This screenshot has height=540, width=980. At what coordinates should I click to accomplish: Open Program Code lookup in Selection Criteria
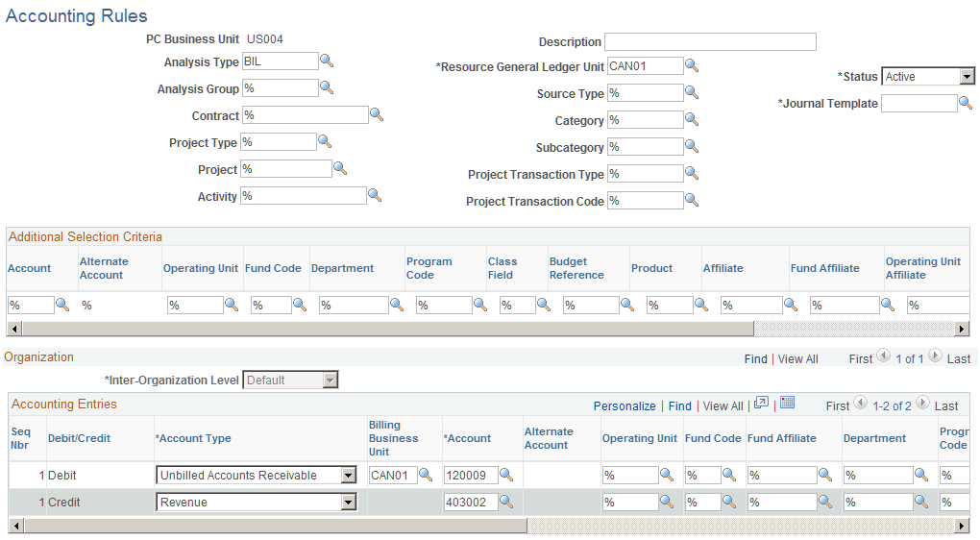click(x=480, y=305)
